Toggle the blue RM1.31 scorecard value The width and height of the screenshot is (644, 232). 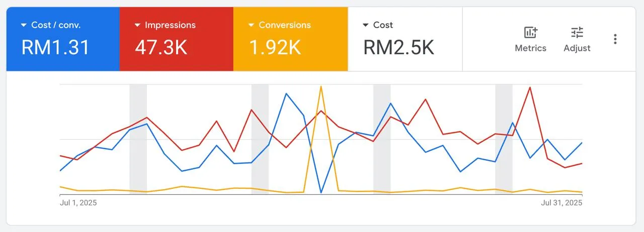coord(55,47)
